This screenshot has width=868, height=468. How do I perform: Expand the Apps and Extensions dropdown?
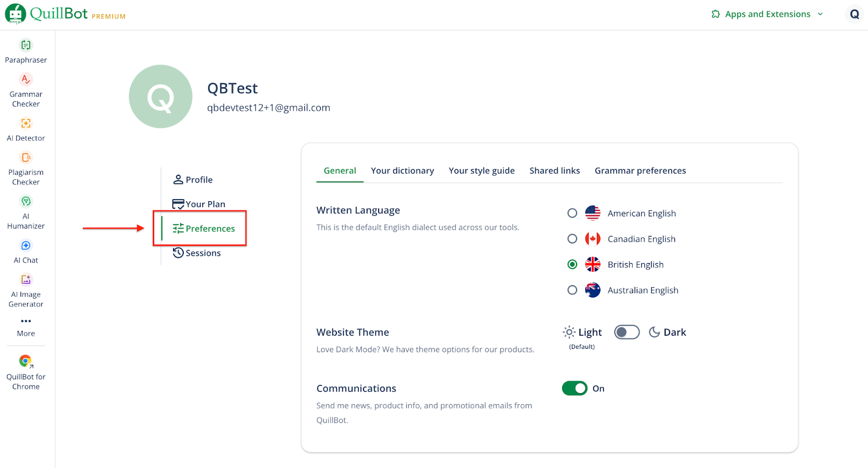click(x=767, y=14)
